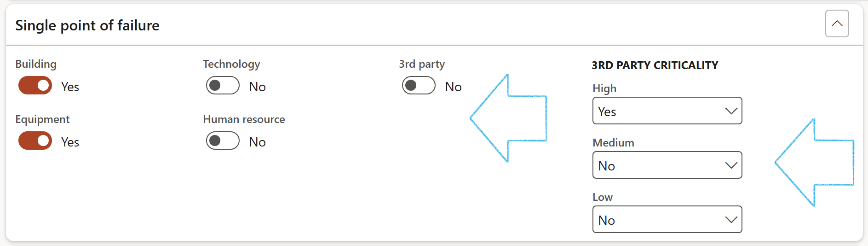Open the High criticality dropdown
The width and height of the screenshot is (868, 246).
click(x=667, y=111)
